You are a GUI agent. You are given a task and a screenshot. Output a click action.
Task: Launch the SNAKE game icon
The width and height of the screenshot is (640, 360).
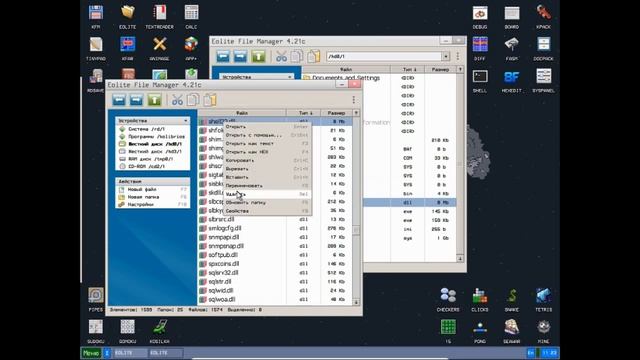(x=512, y=299)
